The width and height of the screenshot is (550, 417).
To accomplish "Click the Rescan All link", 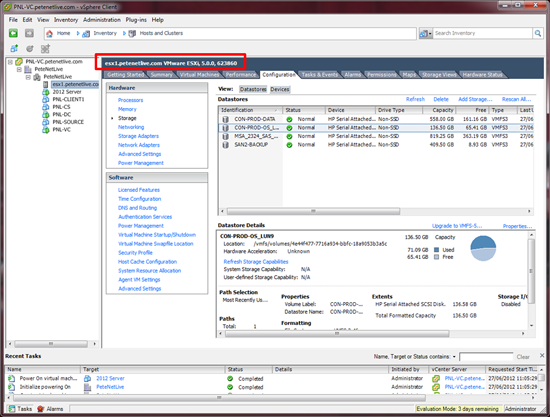I will pos(516,99).
